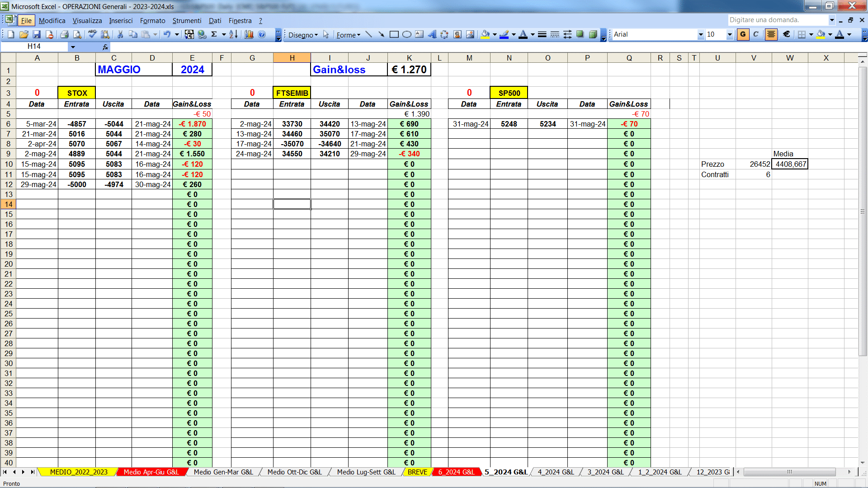Image resolution: width=868 pixels, height=488 pixels.
Task: Insert a hyperlink with the globe icon
Action: coord(202,34)
